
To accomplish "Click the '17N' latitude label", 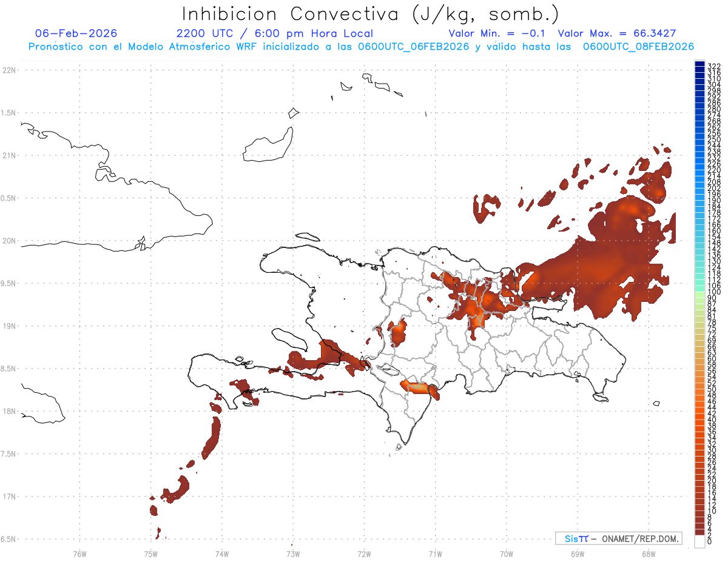I will pos(9,497).
